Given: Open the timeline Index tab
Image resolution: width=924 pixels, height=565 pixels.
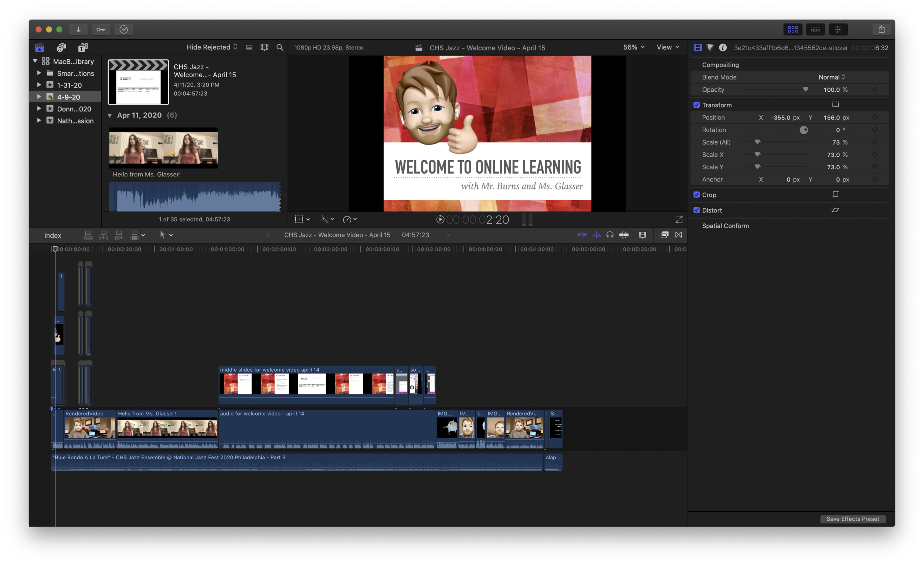Looking at the screenshot, I should pyautogui.click(x=52, y=235).
